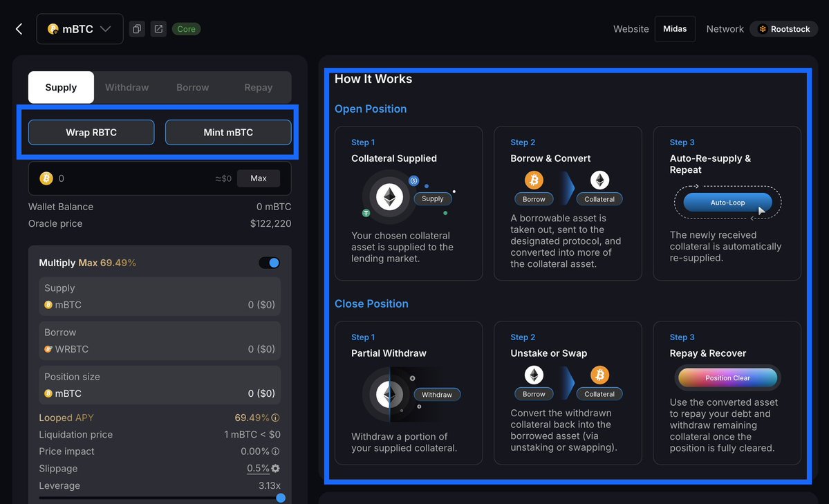
Task: Click the Max button in the amount field
Action: [258, 178]
